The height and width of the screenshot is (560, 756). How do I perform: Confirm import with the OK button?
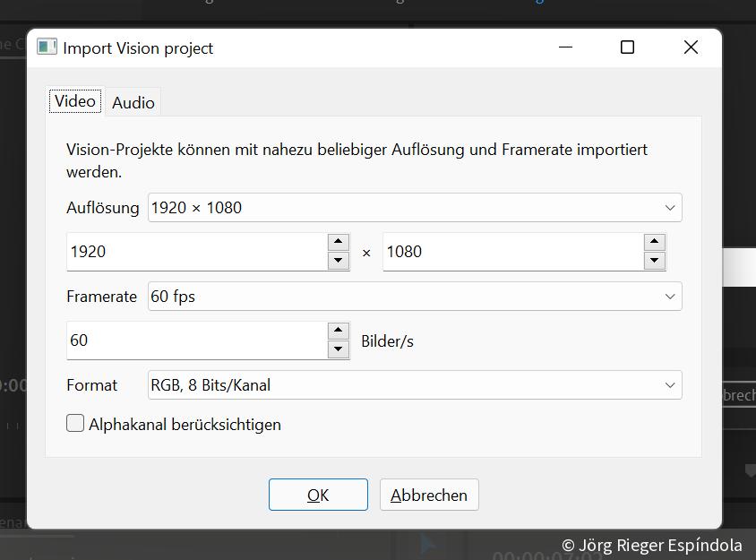pos(318,494)
